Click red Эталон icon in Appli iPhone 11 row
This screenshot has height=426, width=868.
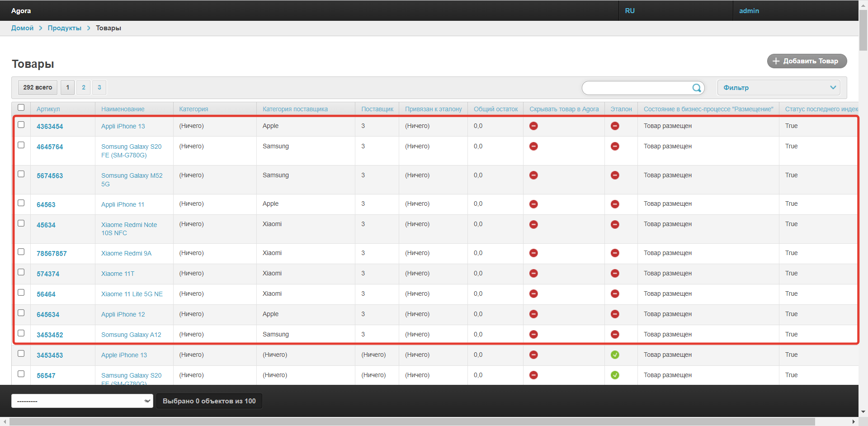615,204
